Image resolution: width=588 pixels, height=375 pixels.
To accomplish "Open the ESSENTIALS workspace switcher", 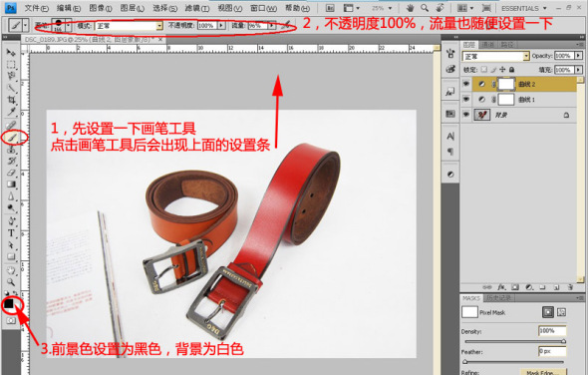I will [x=524, y=8].
